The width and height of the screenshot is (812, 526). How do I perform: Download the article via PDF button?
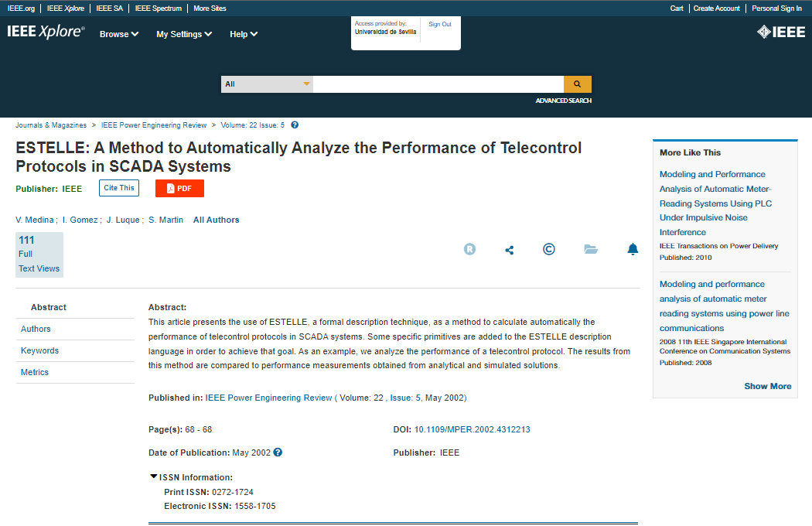179,188
